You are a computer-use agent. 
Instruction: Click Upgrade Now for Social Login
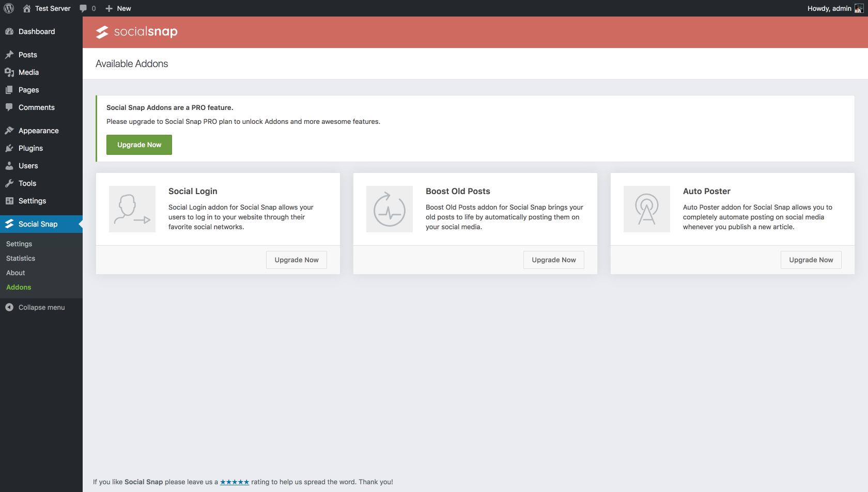point(297,260)
